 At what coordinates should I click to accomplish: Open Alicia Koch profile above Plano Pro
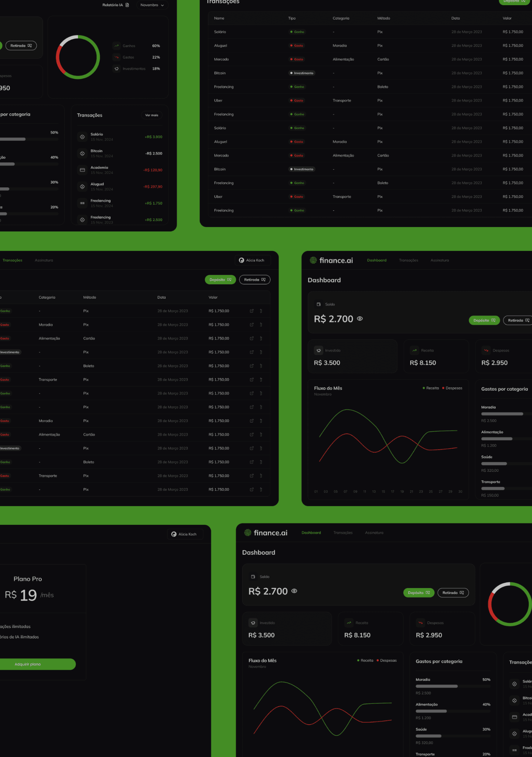tap(185, 534)
